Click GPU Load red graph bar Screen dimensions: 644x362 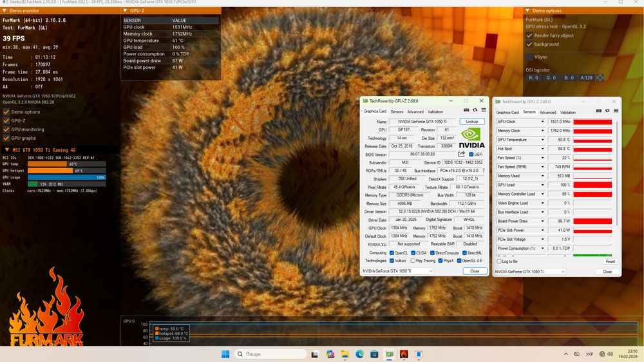pos(592,185)
